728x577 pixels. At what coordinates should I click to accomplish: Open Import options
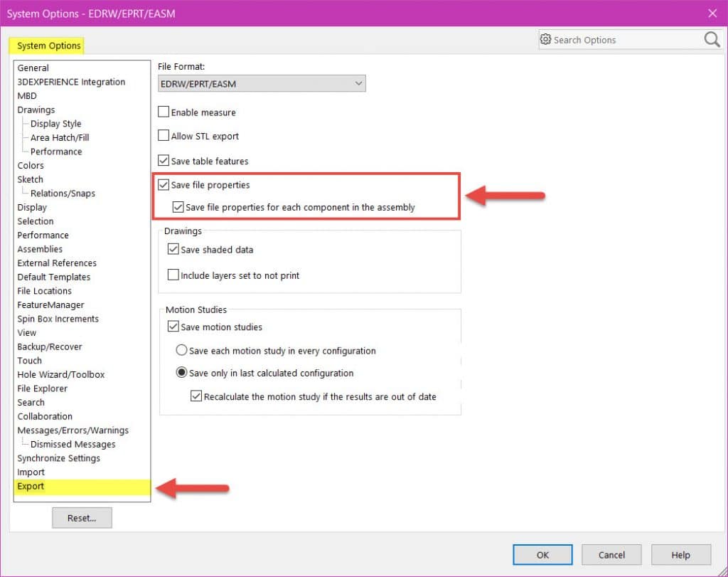(31, 472)
